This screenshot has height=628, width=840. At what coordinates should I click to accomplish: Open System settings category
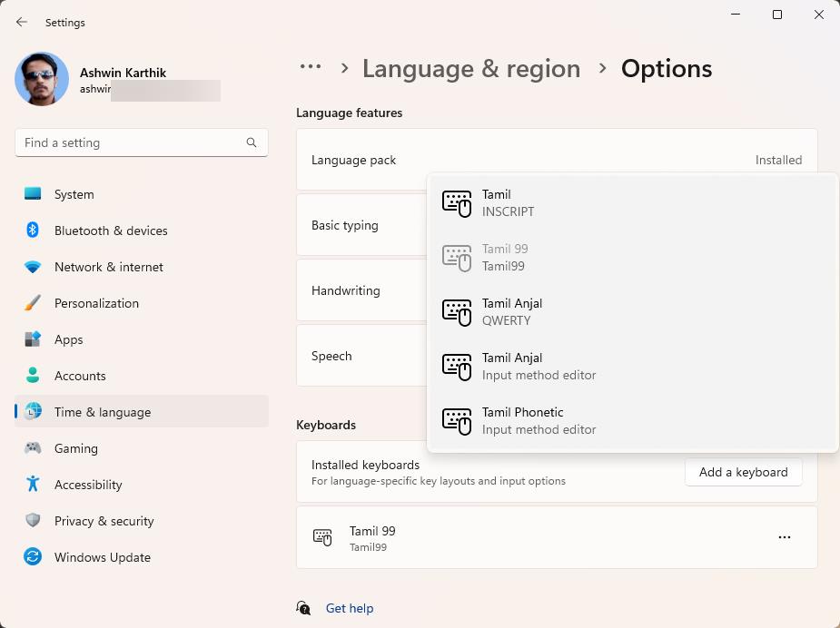coord(142,194)
